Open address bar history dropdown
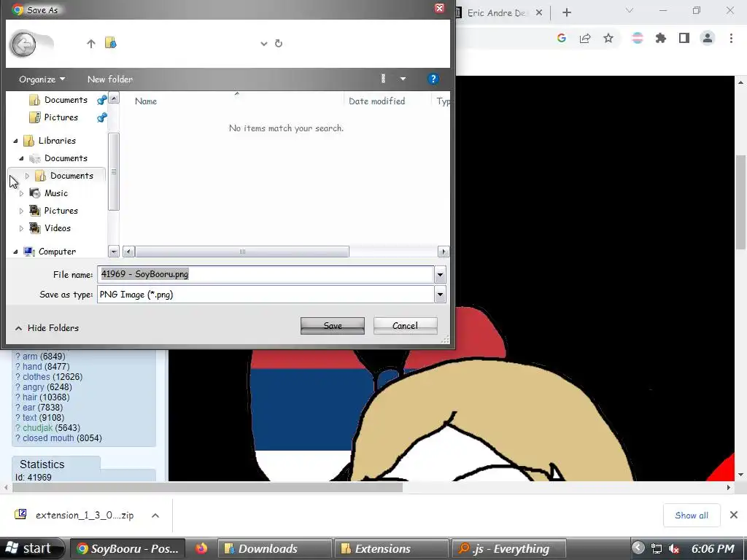This screenshot has width=747, height=560. point(263,44)
